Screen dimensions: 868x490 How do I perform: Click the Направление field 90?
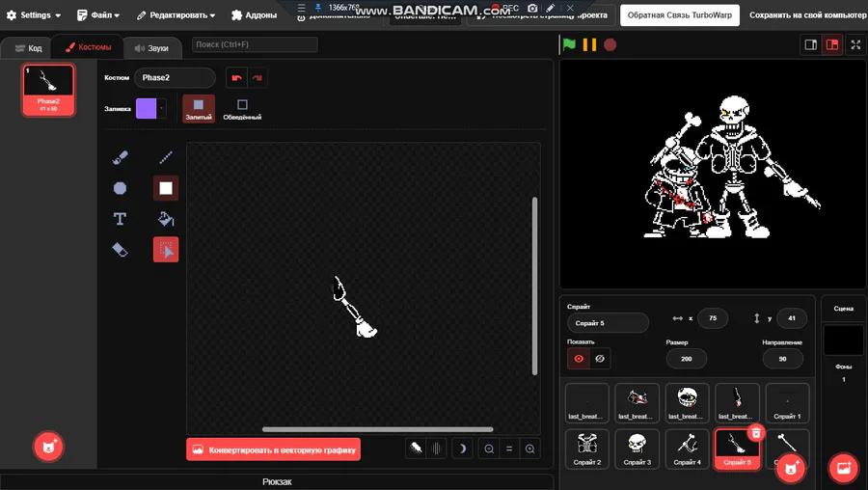coord(783,359)
